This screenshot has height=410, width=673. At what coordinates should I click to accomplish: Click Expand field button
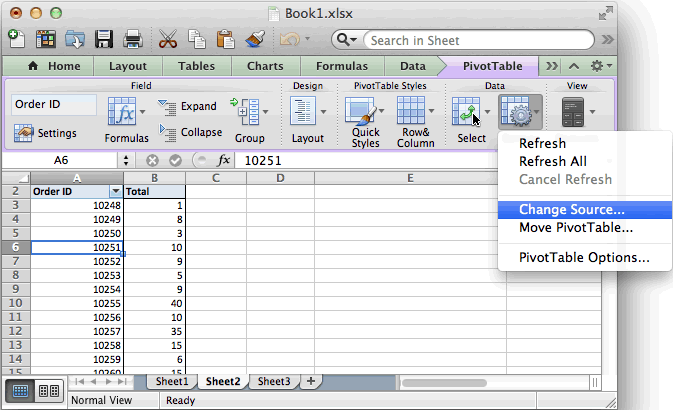tap(188, 107)
